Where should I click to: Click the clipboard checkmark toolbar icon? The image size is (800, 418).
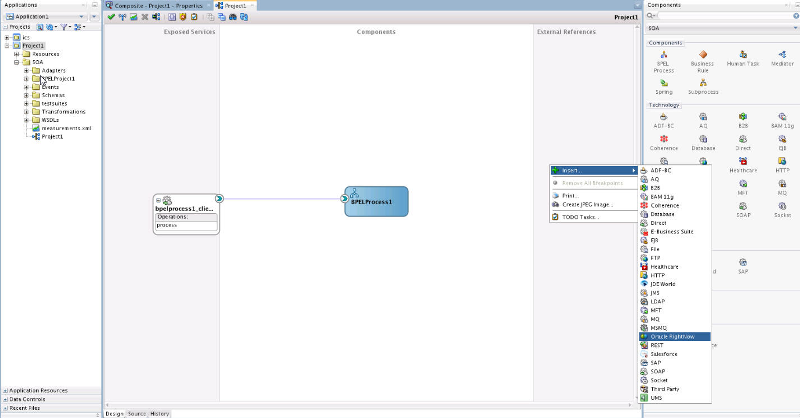[194, 17]
